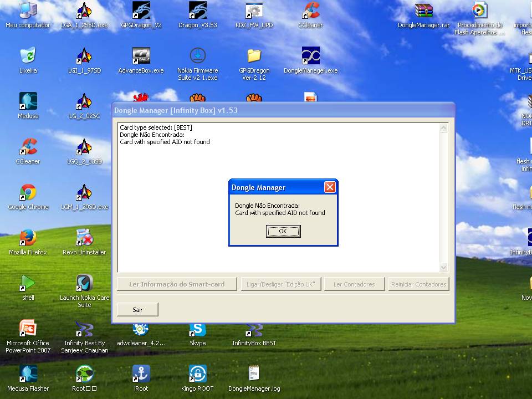The height and width of the screenshot is (399, 532).
Task: Click the log scrollbar down arrow
Action: click(x=443, y=268)
